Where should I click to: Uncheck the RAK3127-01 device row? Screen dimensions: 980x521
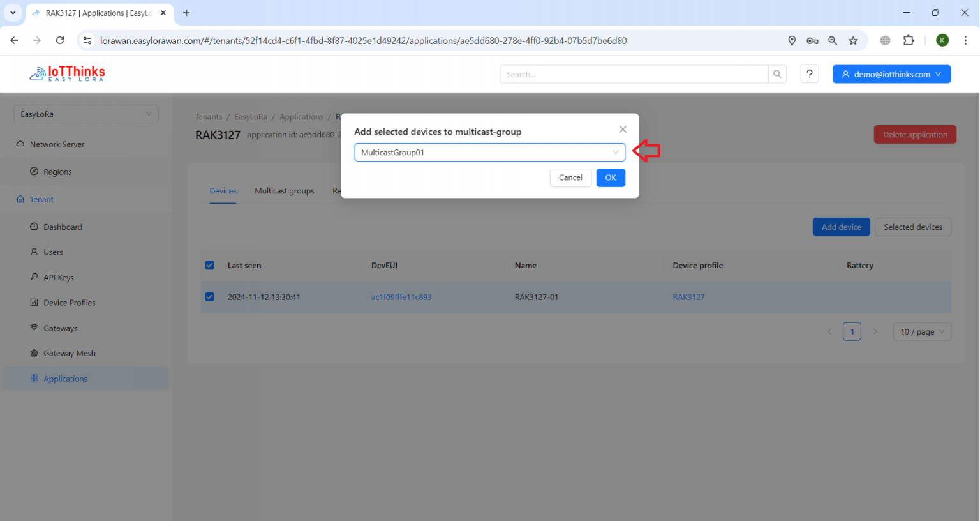(209, 297)
